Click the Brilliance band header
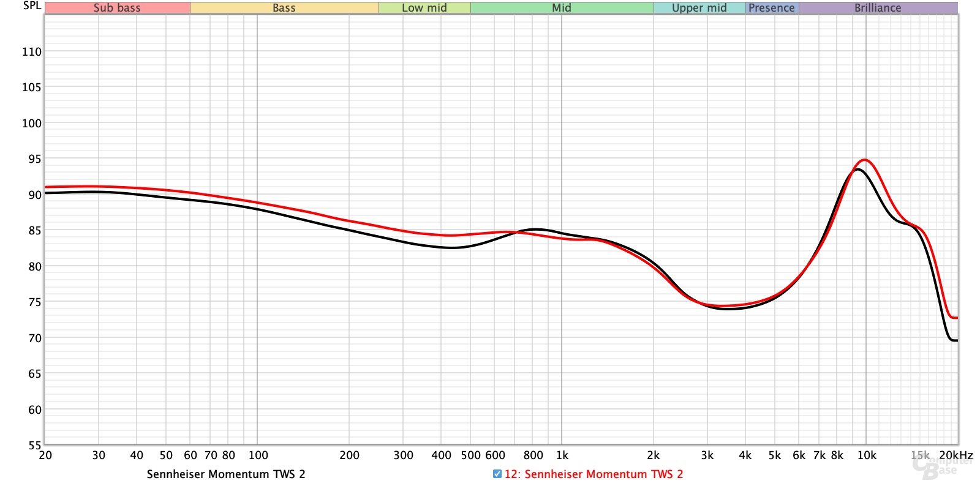Viewport: 980px width, 486px height. [878, 7]
